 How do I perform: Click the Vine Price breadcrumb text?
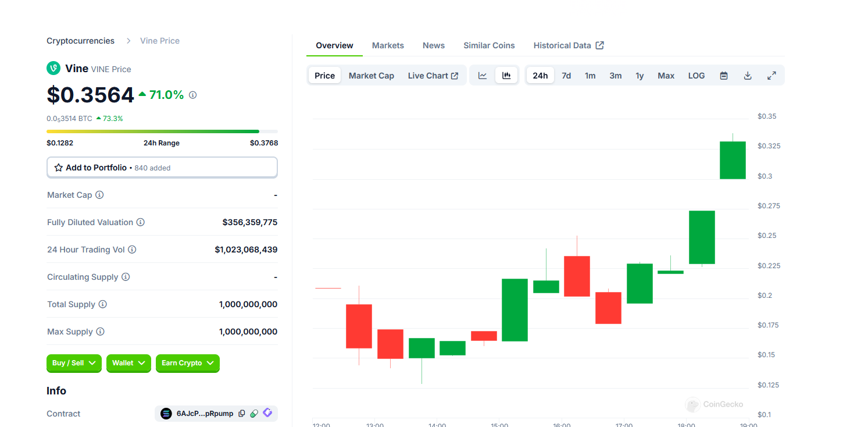(x=160, y=41)
